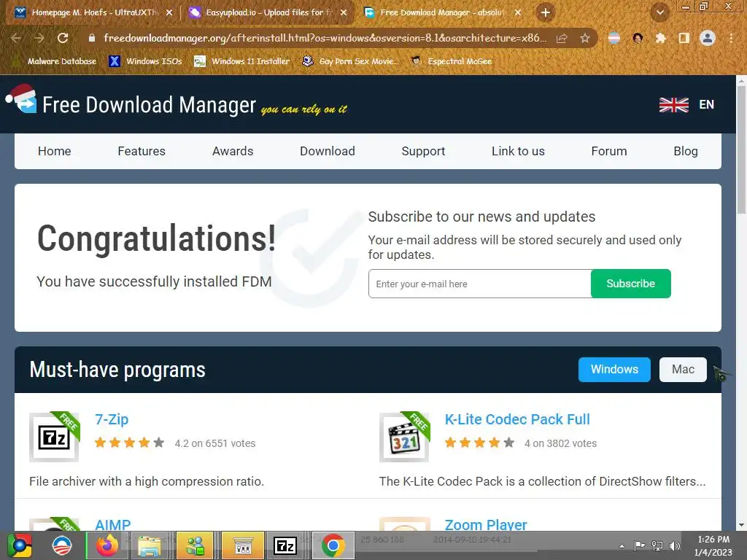Click the browser forward arrow
The image size is (747, 560).
(x=39, y=38)
